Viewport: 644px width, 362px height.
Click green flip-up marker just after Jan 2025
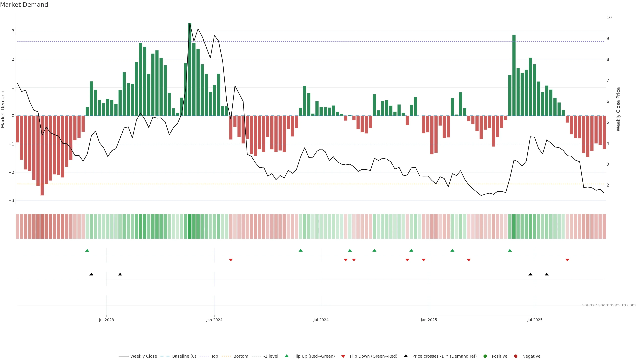click(x=452, y=250)
